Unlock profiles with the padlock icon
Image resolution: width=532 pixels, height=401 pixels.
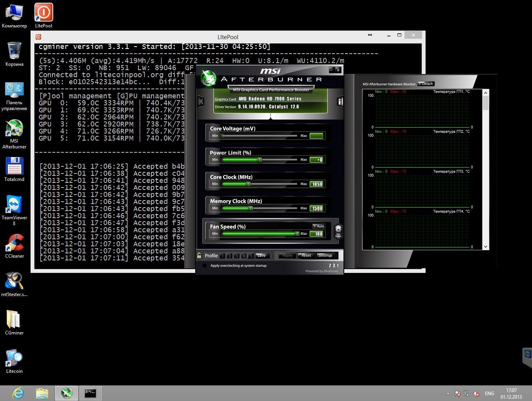(199, 255)
